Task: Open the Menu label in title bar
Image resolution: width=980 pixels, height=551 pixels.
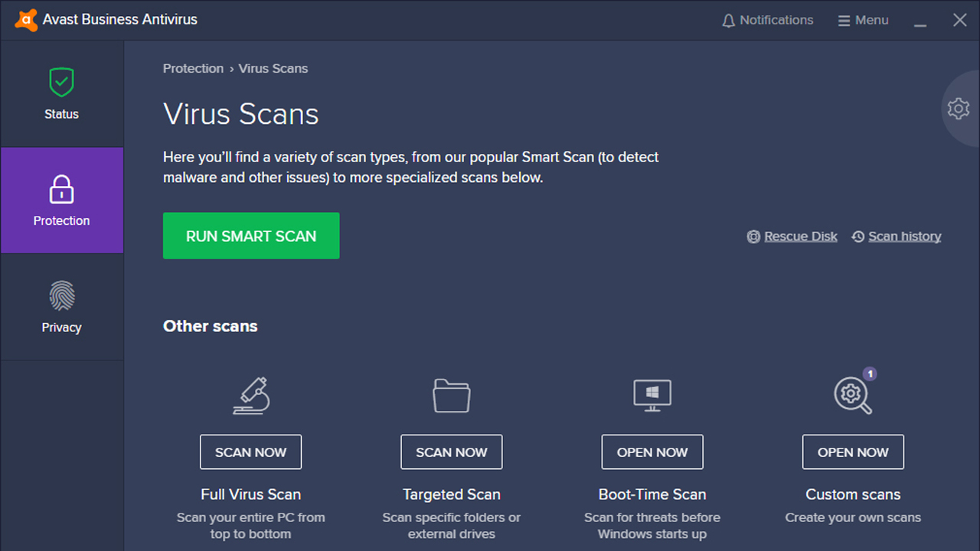Action: pyautogui.click(x=872, y=20)
